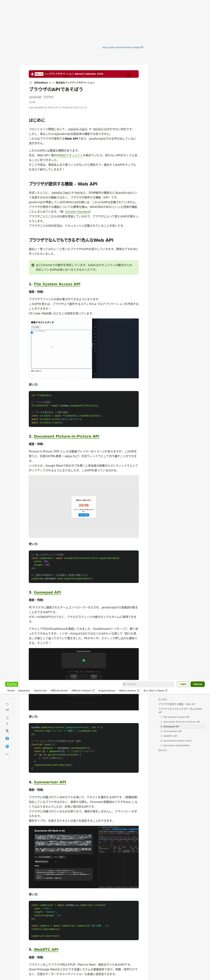Open the Summarizer API heading link
210x980 pixels.
click(50, 782)
